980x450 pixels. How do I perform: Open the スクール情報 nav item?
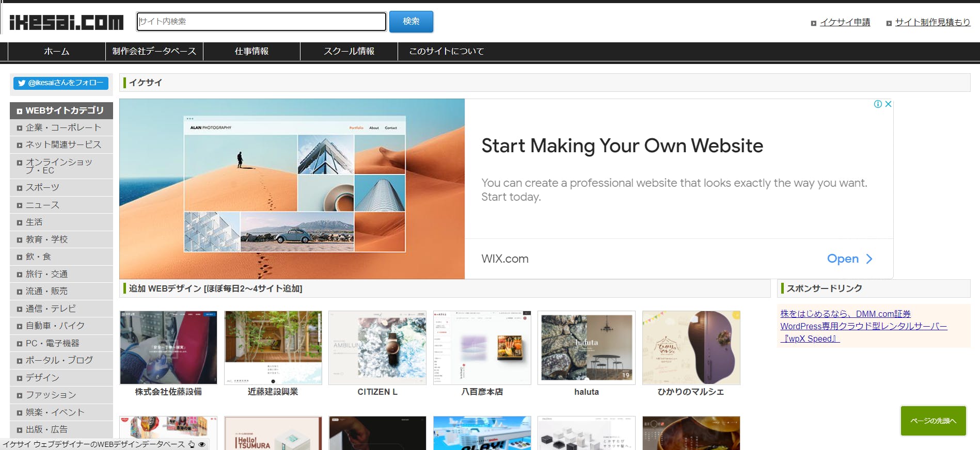click(349, 51)
